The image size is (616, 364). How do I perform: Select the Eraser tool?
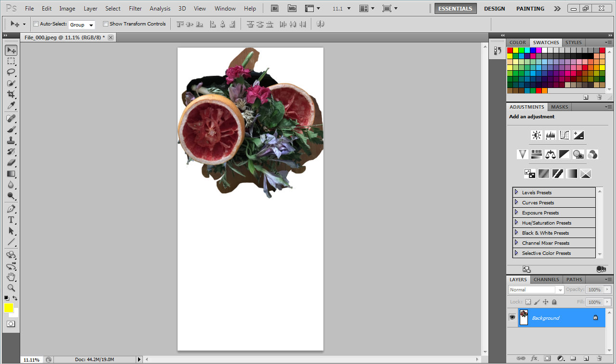pos(11,163)
